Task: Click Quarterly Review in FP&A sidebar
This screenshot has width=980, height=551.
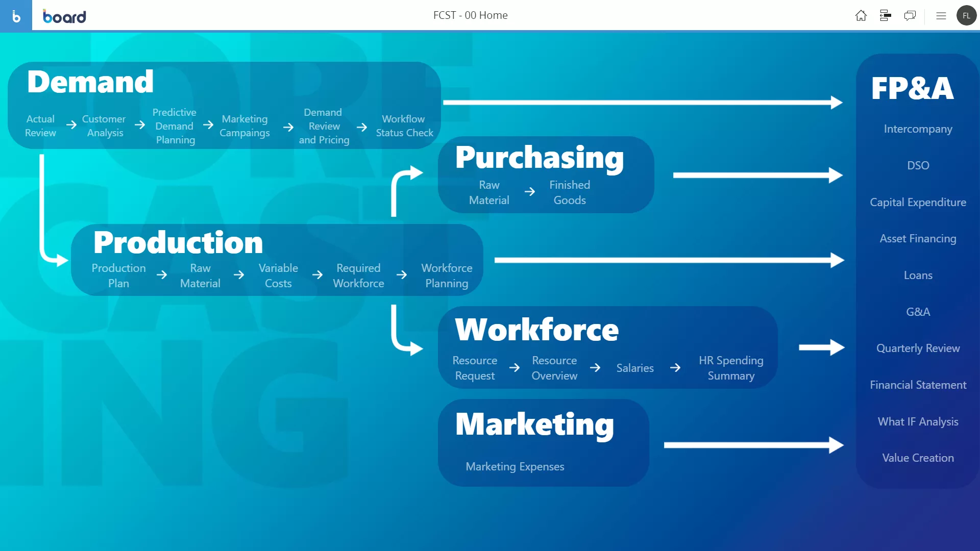Action: tap(918, 348)
